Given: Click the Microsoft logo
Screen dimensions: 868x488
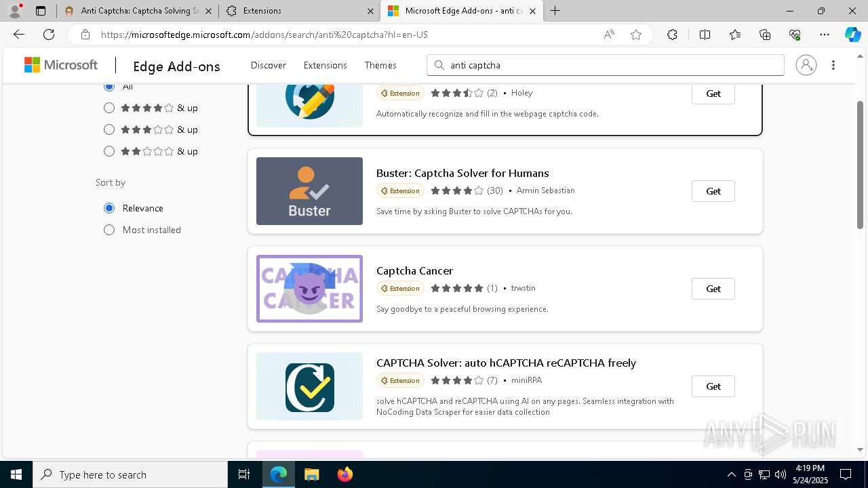Looking at the screenshot, I should point(61,65).
